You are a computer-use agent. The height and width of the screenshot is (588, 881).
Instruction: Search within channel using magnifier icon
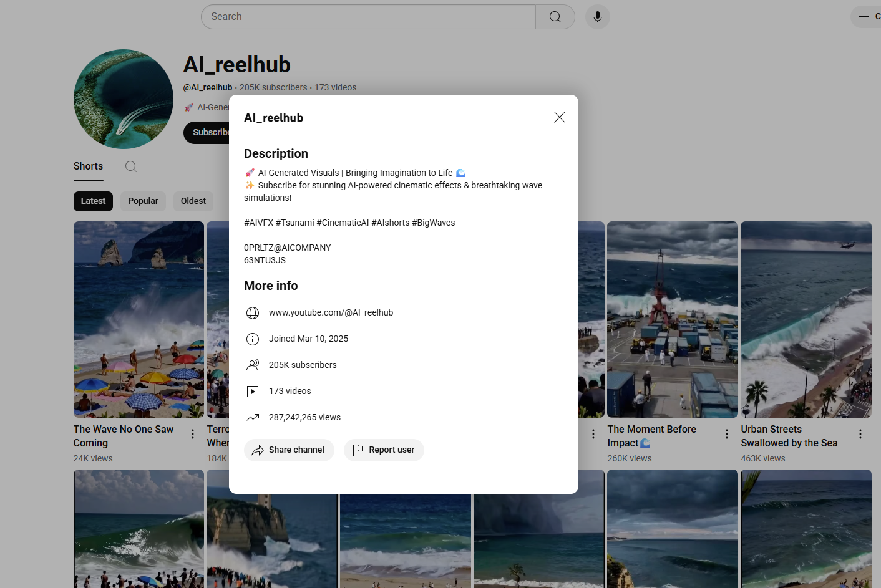(x=130, y=166)
